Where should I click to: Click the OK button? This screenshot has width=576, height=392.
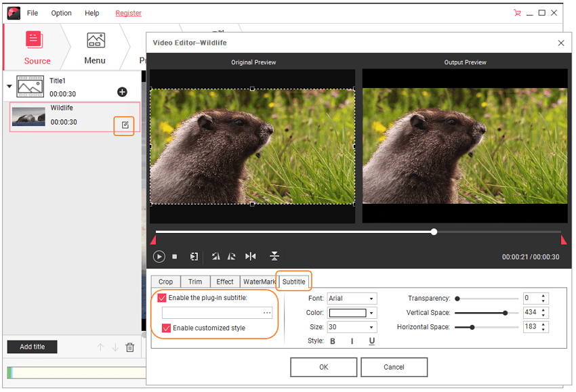point(323,367)
